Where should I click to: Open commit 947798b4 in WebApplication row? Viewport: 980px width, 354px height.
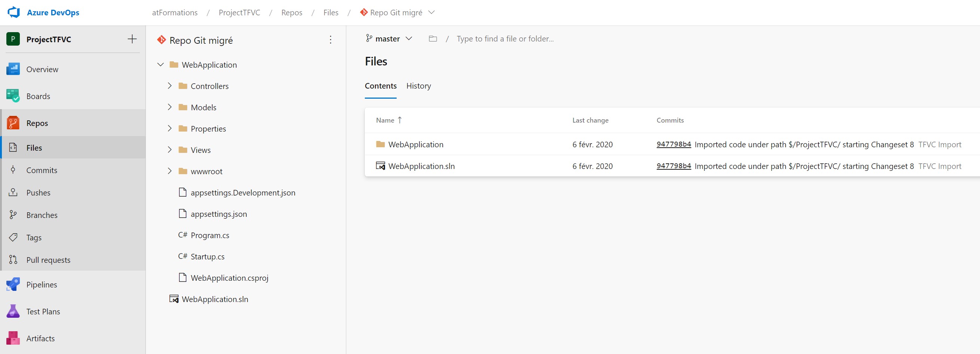(674, 144)
